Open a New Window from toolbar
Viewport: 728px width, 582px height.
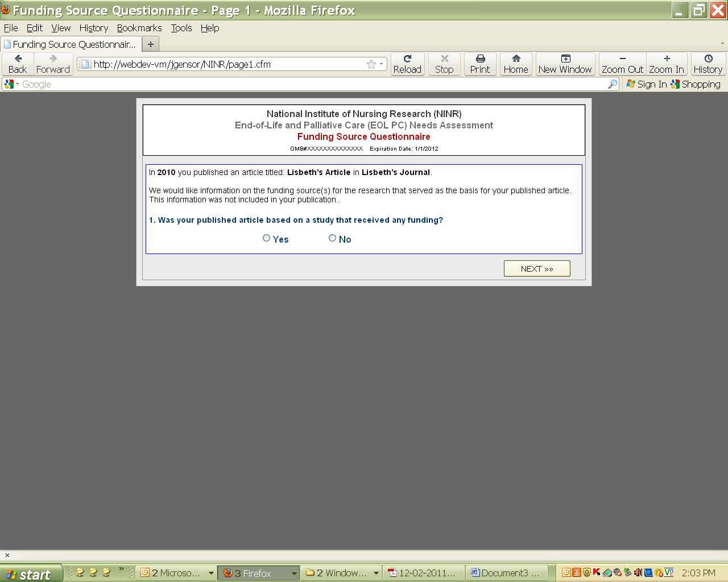pyautogui.click(x=565, y=64)
